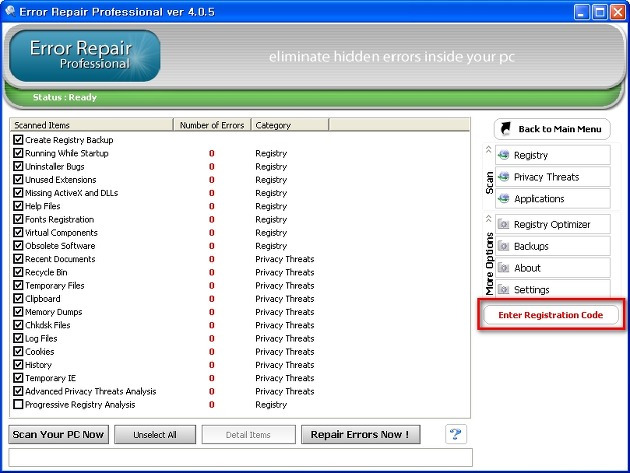
Task: Click Repair Errors Now button
Action: click(x=360, y=434)
